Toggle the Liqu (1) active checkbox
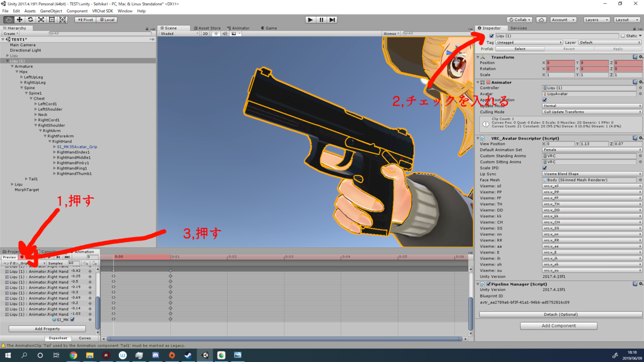644x362 pixels. point(492,36)
